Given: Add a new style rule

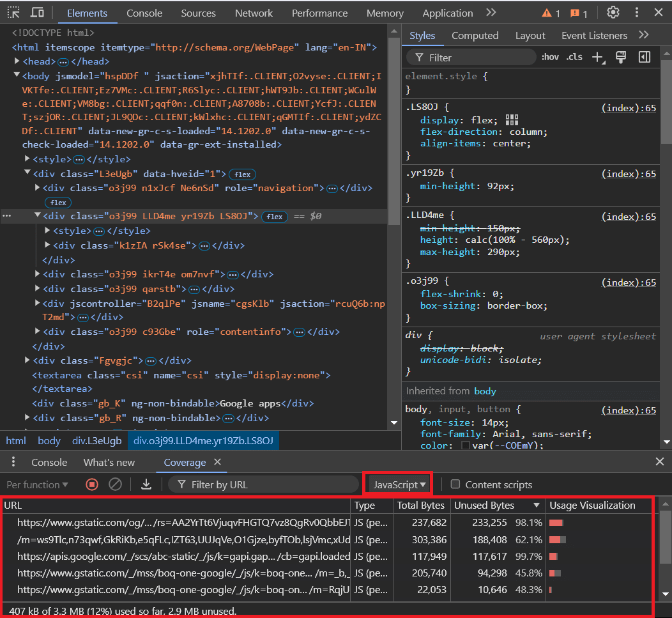Looking at the screenshot, I should click(597, 57).
